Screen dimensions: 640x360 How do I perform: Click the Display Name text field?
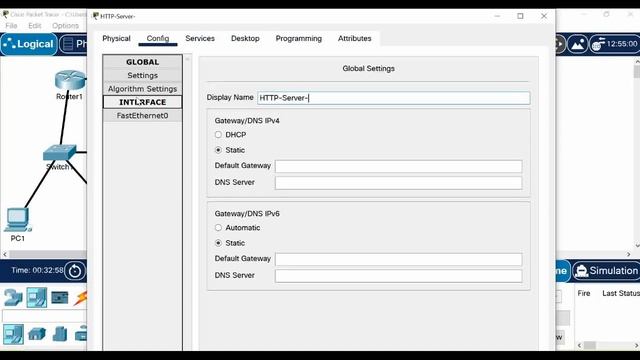393,98
